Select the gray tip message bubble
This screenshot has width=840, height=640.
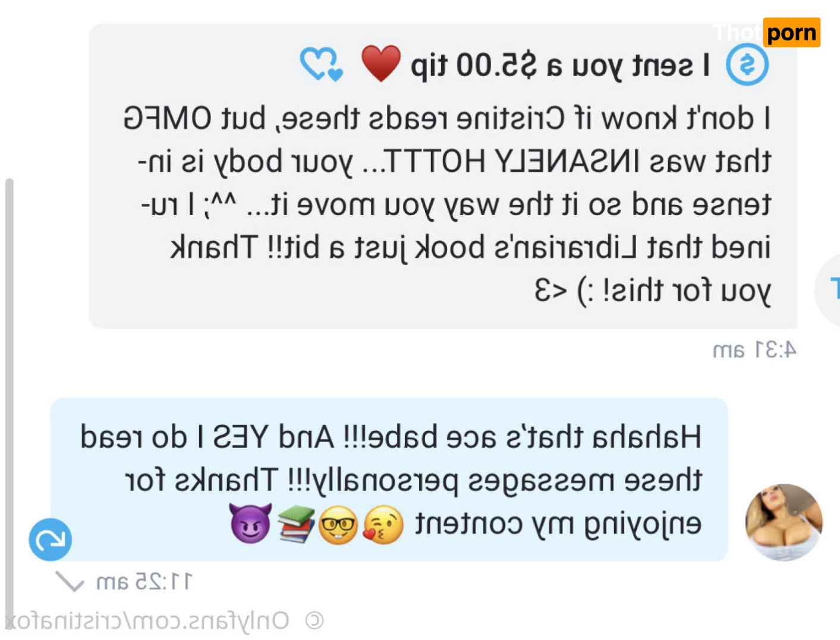pos(443,176)
